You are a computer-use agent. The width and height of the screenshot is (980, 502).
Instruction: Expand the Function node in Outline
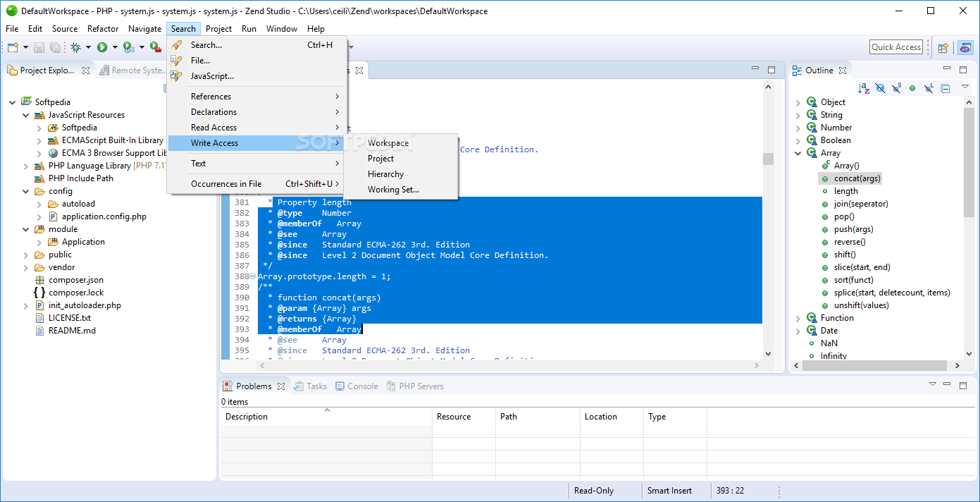coord(798,318)
